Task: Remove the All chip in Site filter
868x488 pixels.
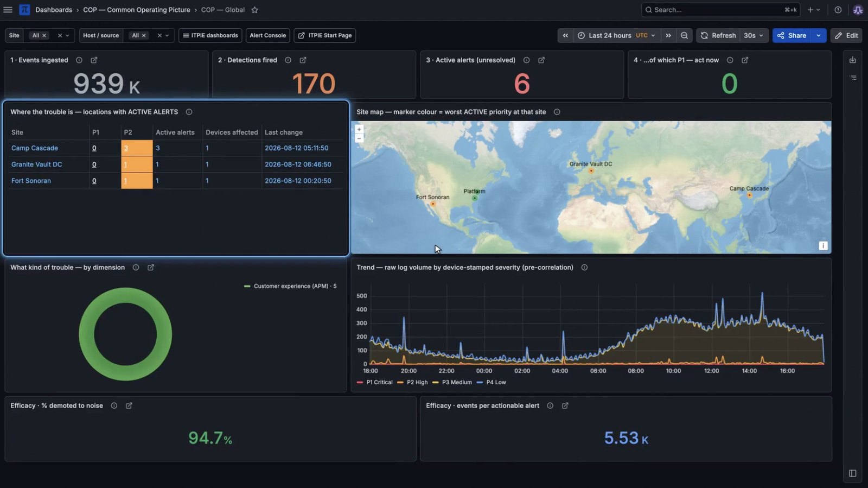Action: pos(44,35)
